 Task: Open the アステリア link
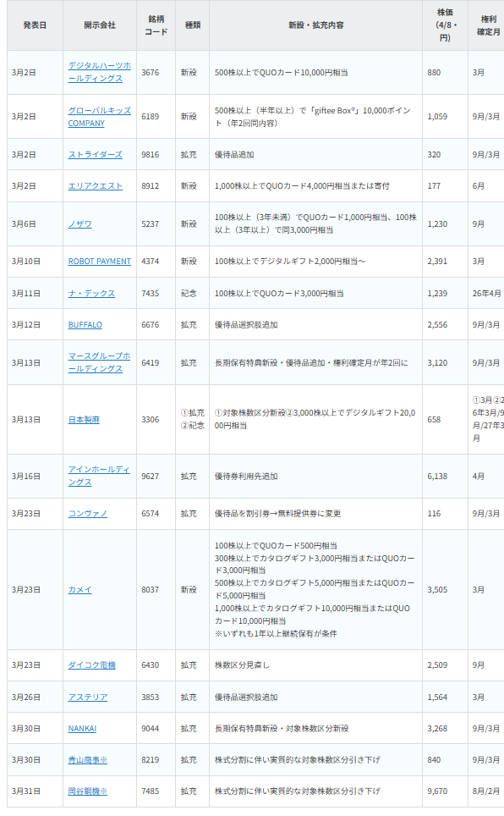(x=87, y=697)
